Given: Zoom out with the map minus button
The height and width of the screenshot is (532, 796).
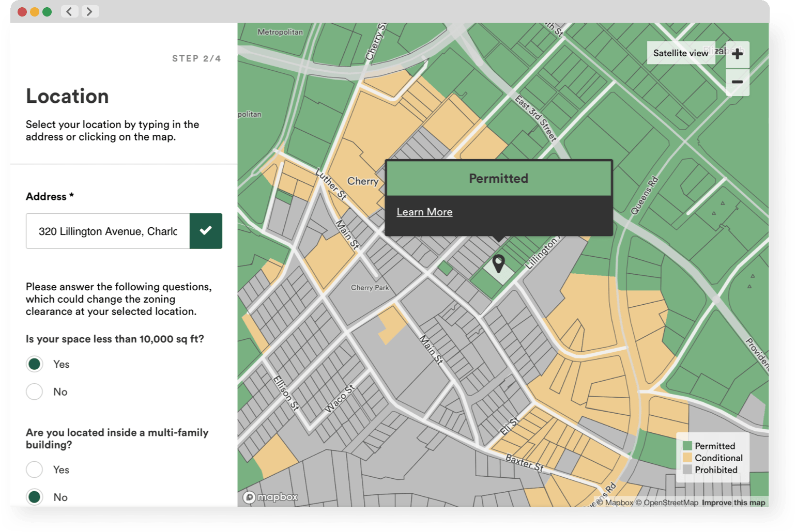Looking at the screenshot, I should 738,82.
